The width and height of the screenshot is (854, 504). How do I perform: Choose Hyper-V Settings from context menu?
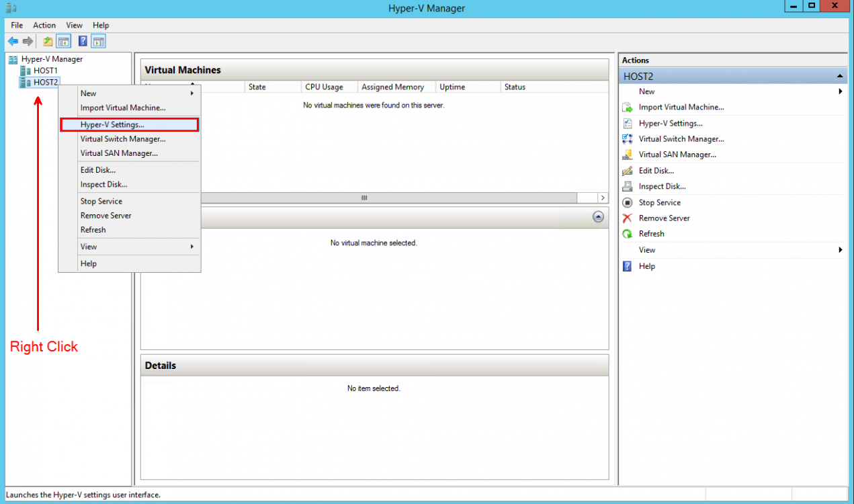(x=112, y=125)
